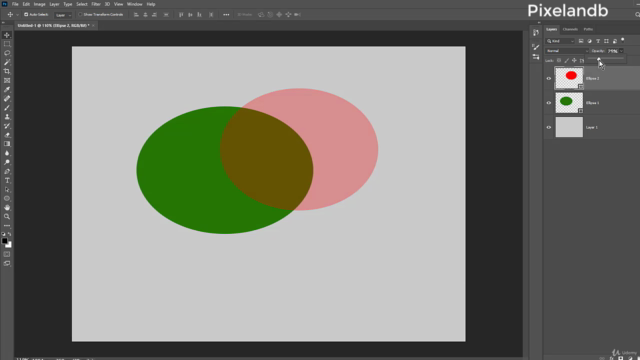Select the Zoom tool
The image size is (640, 360).
tap(7, 216)
